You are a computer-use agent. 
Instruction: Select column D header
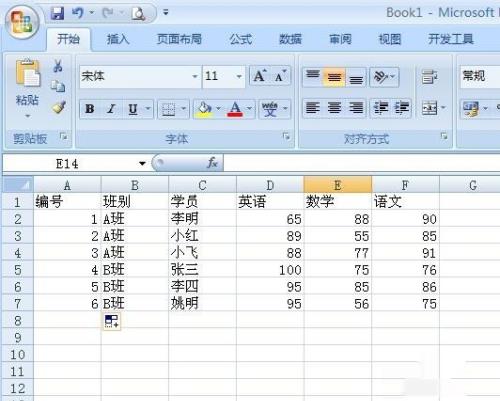(x=270, y=185)
